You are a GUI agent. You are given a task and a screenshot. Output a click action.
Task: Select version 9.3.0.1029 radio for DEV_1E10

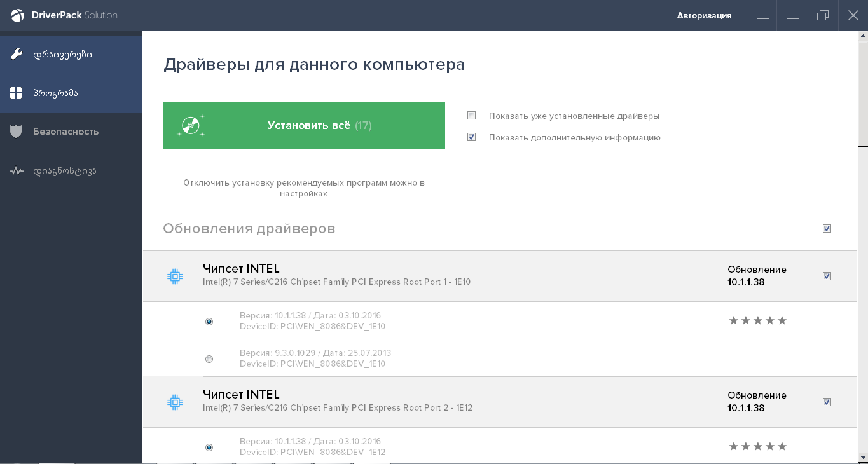click(209, 359)
